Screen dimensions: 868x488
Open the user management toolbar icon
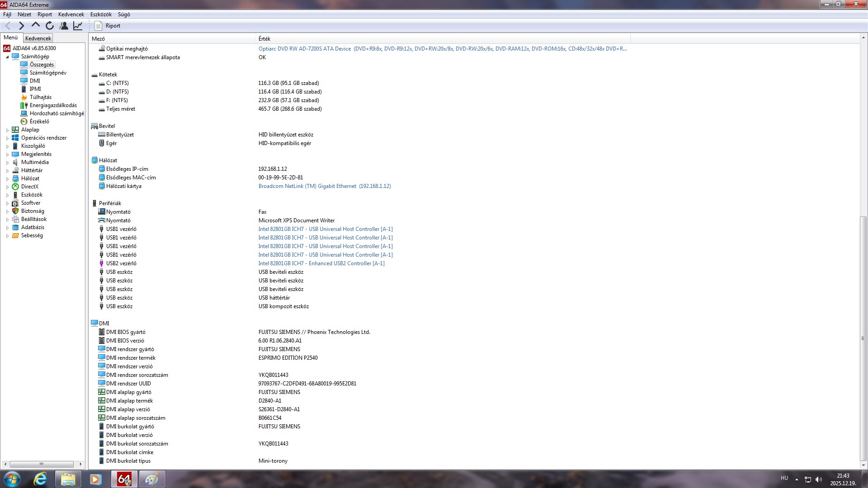pyautogui.click(x=64, y=26)
